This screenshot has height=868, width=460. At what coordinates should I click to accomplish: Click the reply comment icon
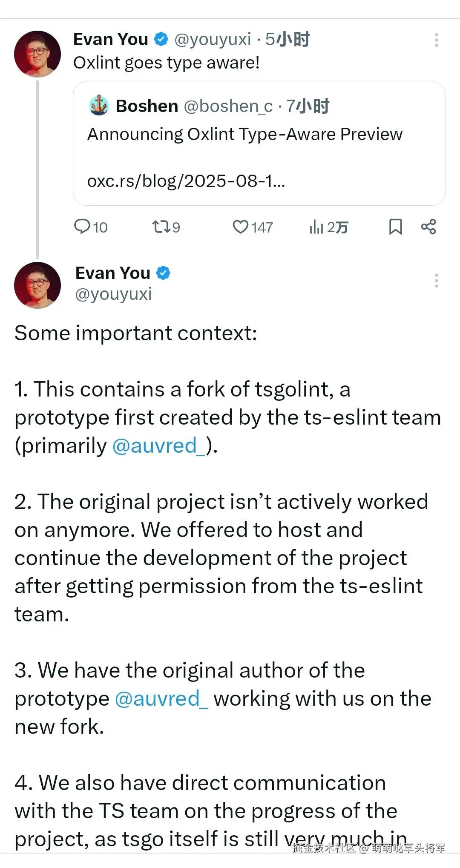(x=82, y=227)
